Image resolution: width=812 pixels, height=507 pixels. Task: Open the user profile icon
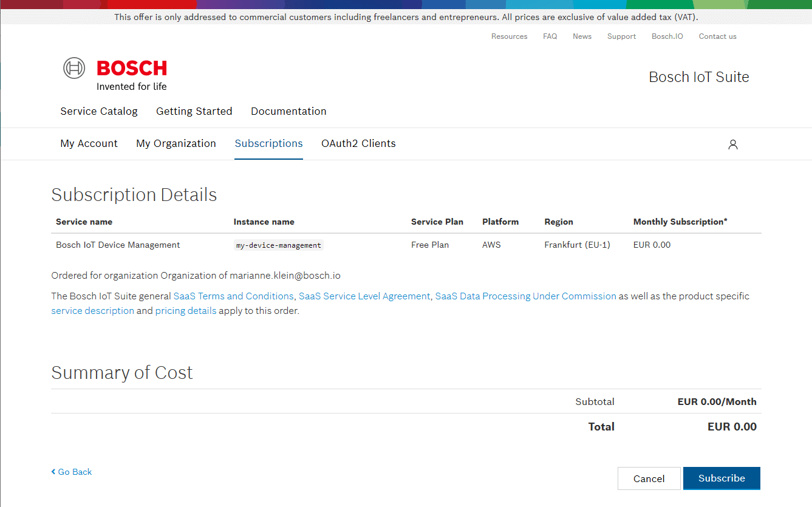(733, 145)
